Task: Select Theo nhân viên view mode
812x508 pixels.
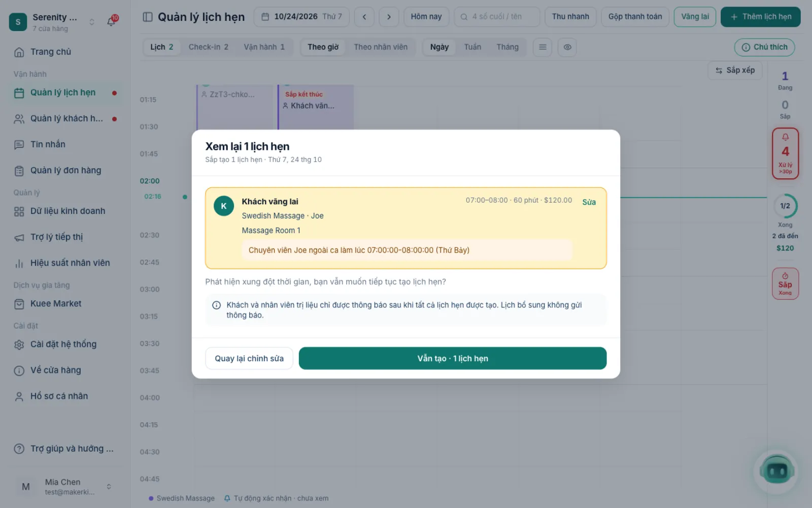Action: (381, 47)
